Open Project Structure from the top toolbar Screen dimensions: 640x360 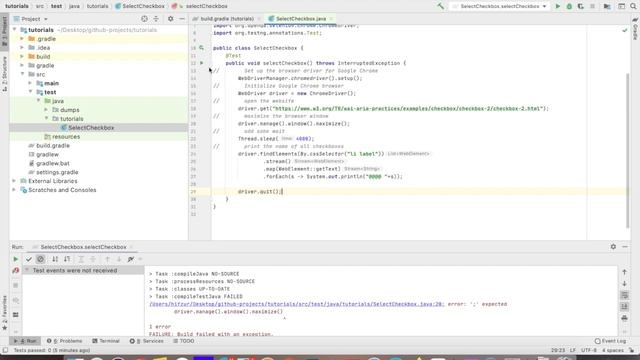pyautogui.click(x=607, y=6)
